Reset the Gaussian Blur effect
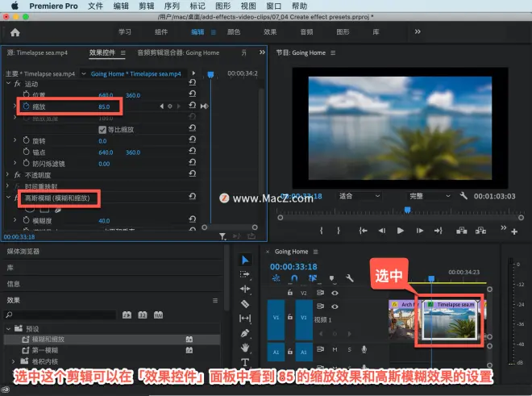The height and width of the screenshot is (396, 532). tap(193, 196)
